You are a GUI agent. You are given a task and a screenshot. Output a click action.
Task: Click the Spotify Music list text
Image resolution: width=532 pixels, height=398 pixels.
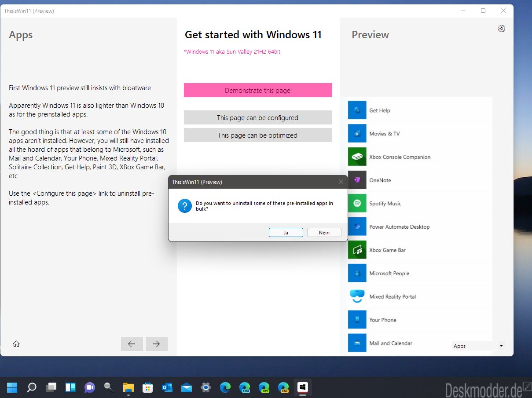click(385, 204)
